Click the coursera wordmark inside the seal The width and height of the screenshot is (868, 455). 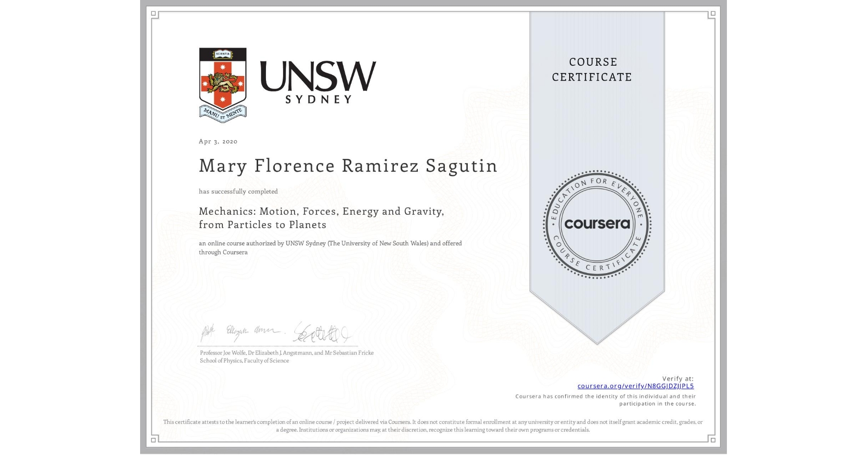click(597, 224)
